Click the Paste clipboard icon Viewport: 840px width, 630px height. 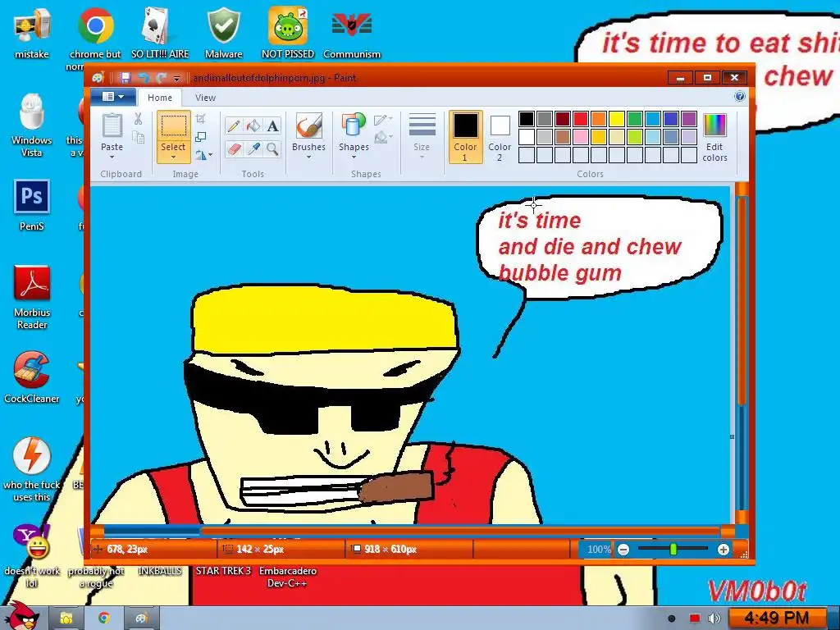click(x=112, y=126)
